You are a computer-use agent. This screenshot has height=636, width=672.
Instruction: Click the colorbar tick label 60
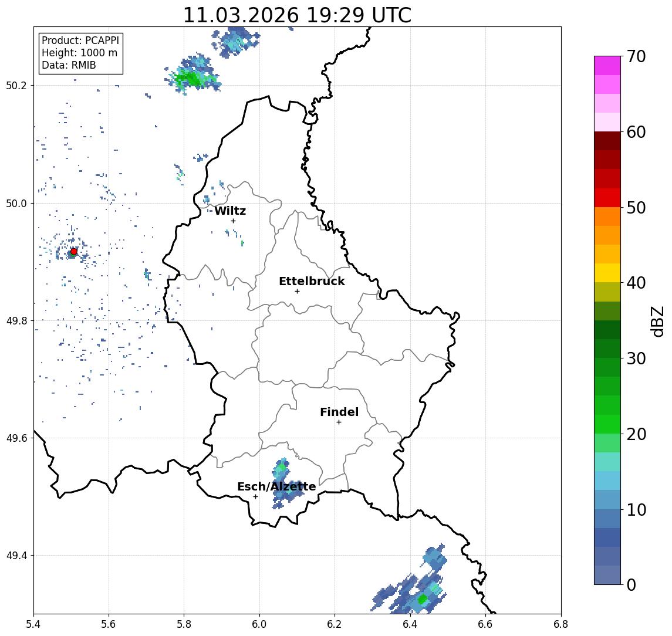[636, 132]
